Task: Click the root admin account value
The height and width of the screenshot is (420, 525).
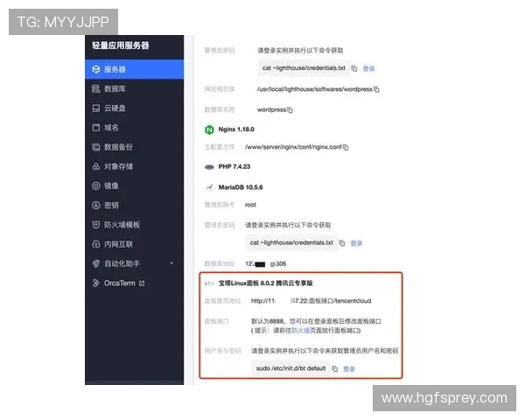Action: click(250, 205)
